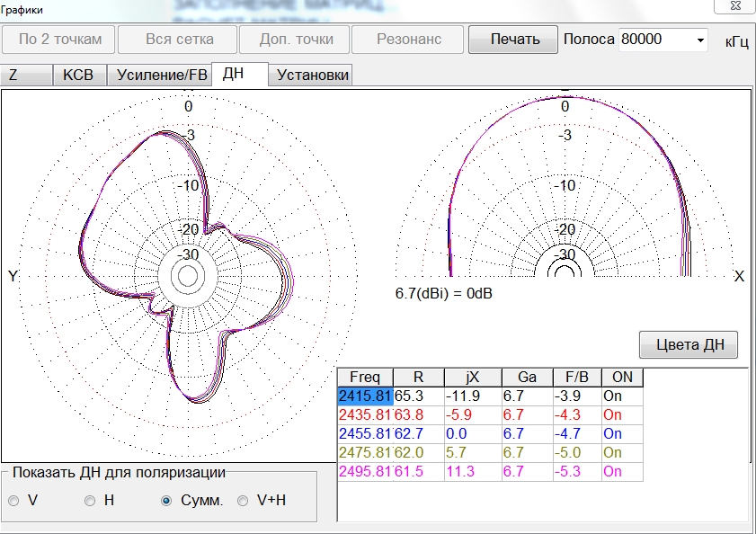Open the КСВ tab

pos(79,75)
